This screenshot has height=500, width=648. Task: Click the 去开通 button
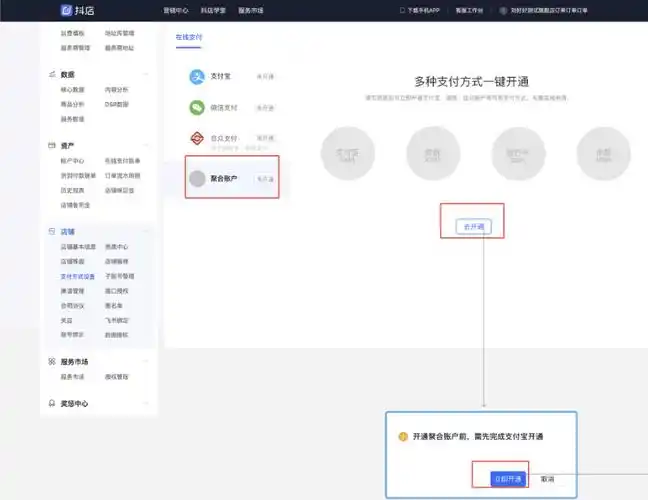tap(474, 227)
